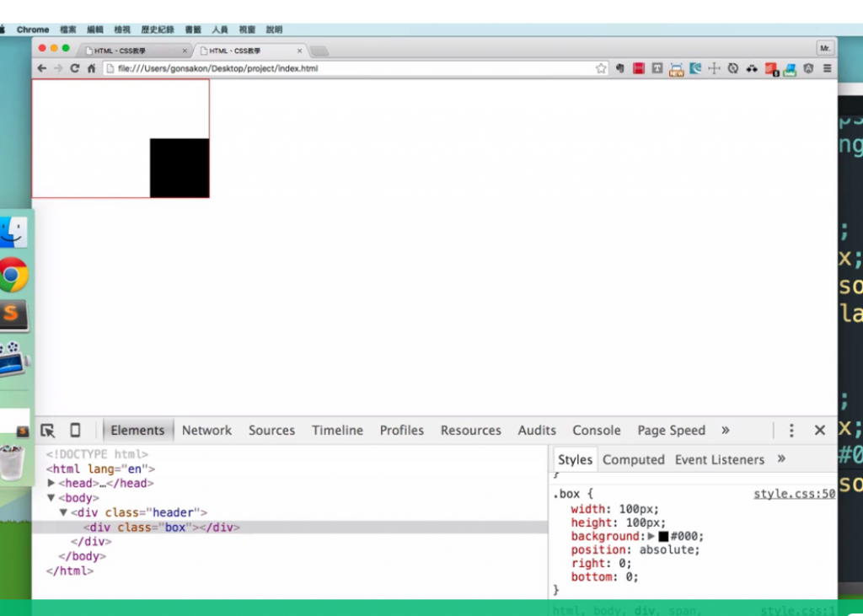The image size is (863, 616).
Task: Open the style.css:50 source link
Action: pos(794,494)
